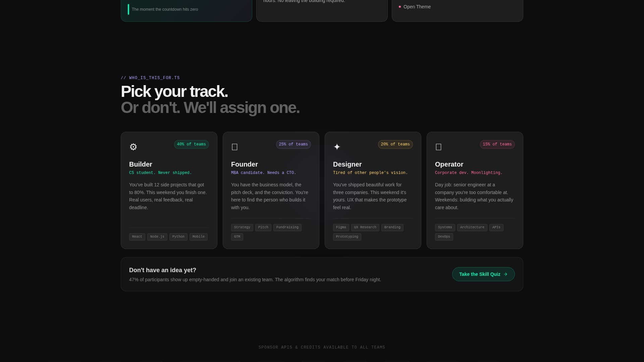Click the Node.js skill tag
Viewport: 644px width, 362px height.
157,237
